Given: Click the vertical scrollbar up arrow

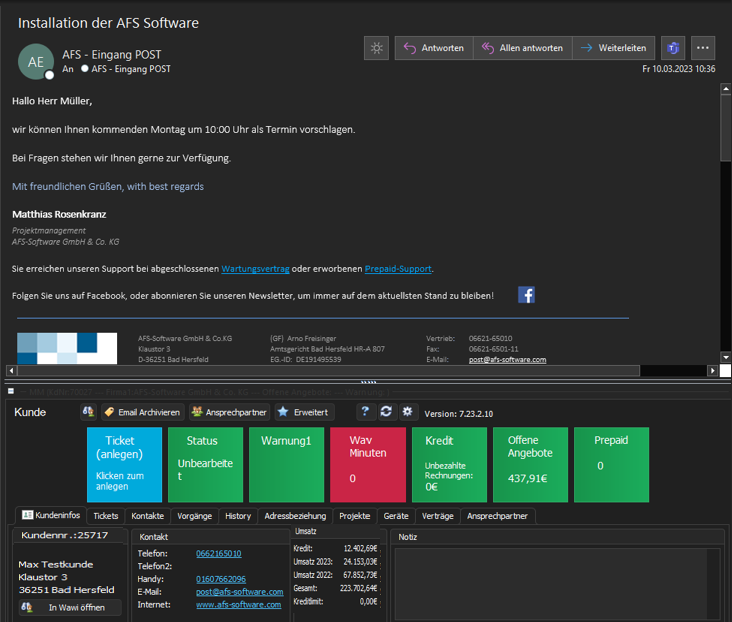Looking at the screenshot, I should pyautogui.click(x=725, y=88).
